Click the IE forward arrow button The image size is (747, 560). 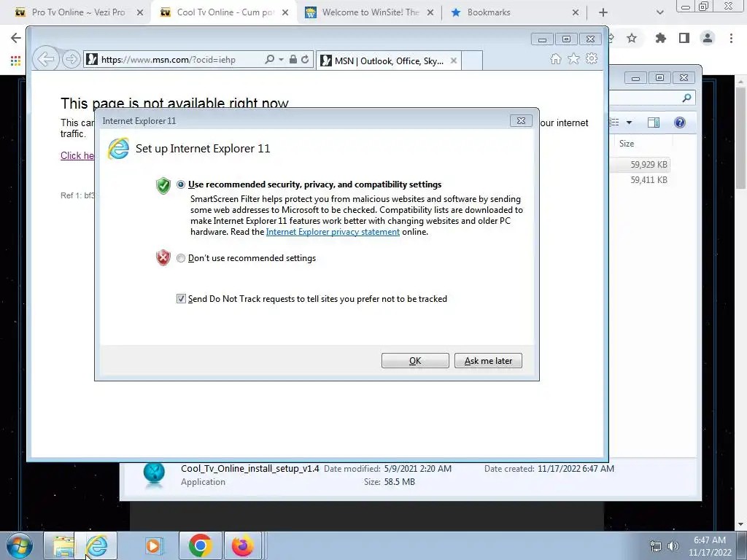click(x=71, y=60)
